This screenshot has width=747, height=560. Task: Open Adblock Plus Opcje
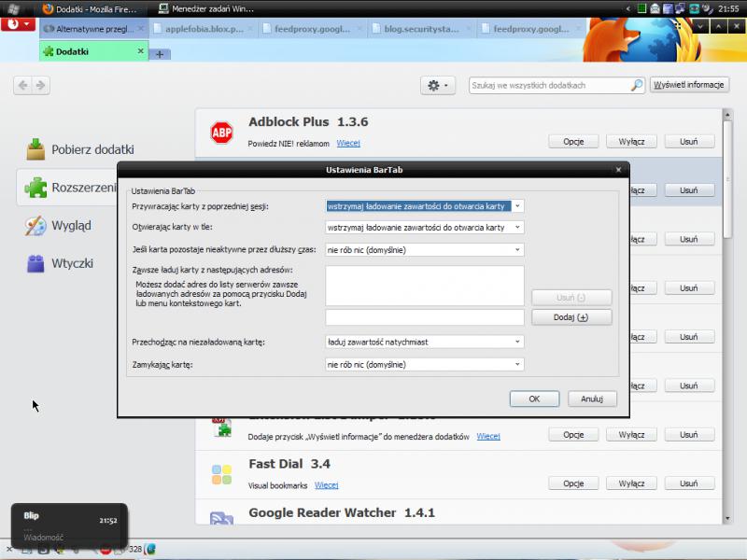[x=573, y=142]
